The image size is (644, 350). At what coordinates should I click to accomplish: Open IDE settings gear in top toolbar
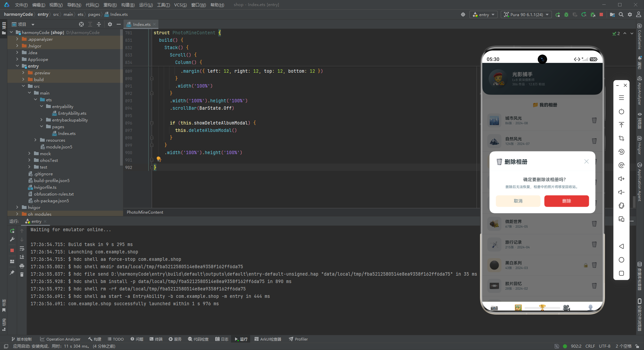click(630, 14)
